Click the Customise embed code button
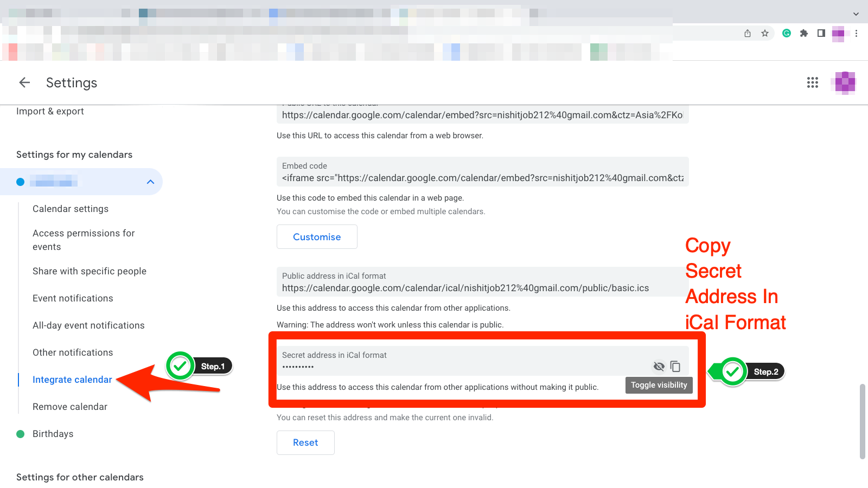 click(317, 236)
